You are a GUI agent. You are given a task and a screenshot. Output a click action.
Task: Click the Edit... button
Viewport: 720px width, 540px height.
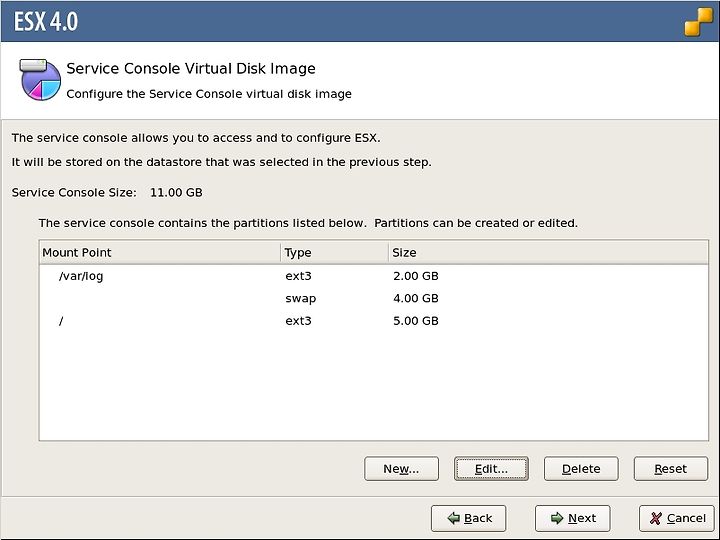coord(491,469)
